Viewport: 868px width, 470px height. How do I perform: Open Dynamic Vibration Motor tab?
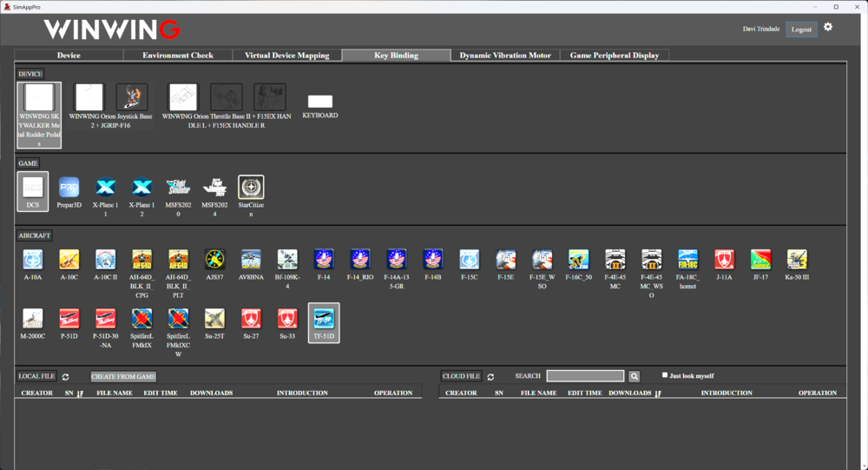point(505,56)
